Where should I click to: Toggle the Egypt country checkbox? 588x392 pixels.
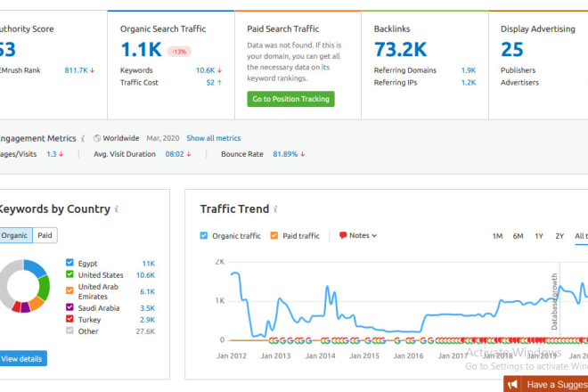point(69,262)
